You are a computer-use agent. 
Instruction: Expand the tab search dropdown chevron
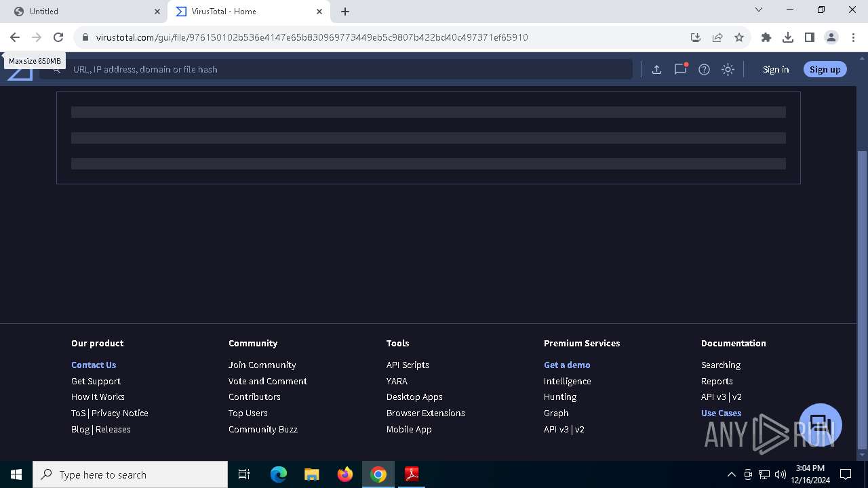[x=759, y=10]
